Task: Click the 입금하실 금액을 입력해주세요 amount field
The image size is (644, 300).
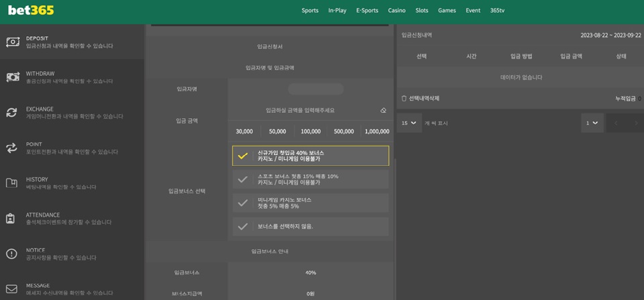Action: [301, 111]
